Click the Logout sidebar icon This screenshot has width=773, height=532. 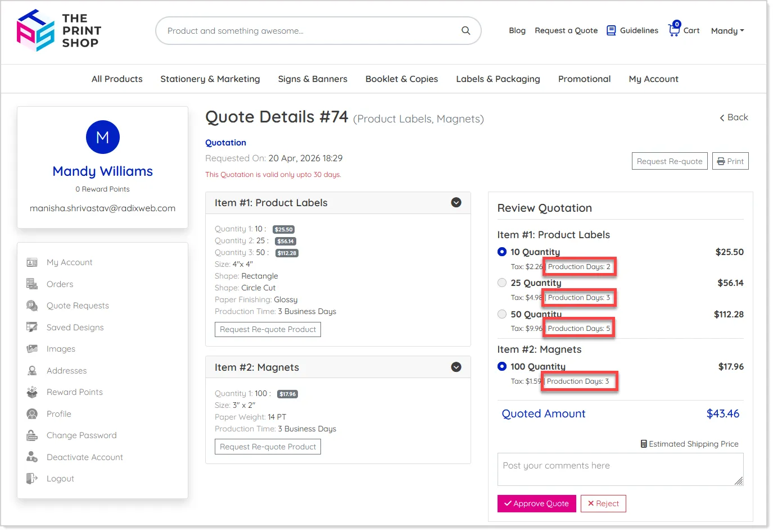pyautogui.click(x=32, y=479)
